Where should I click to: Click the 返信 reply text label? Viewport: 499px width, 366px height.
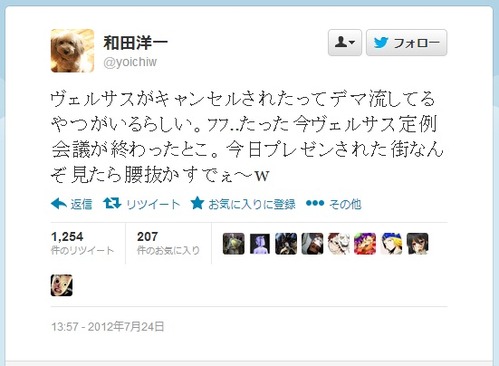coord(81,204)
